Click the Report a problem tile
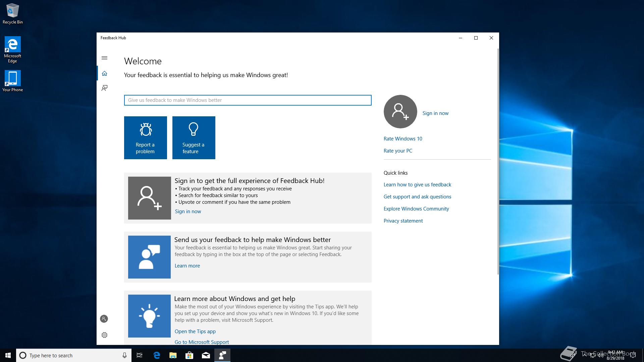 pos(146,138)
